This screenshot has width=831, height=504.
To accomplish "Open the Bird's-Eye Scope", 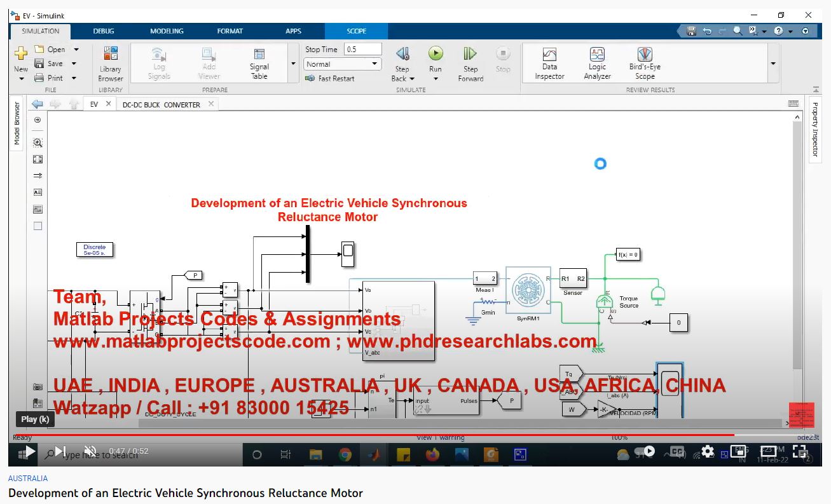I will point(645,64).
